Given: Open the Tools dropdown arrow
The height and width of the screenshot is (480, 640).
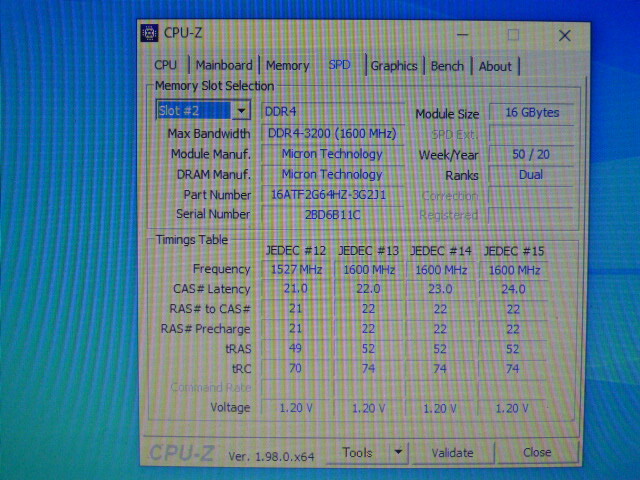Looking at the screenshot, I should coord(398,452).
